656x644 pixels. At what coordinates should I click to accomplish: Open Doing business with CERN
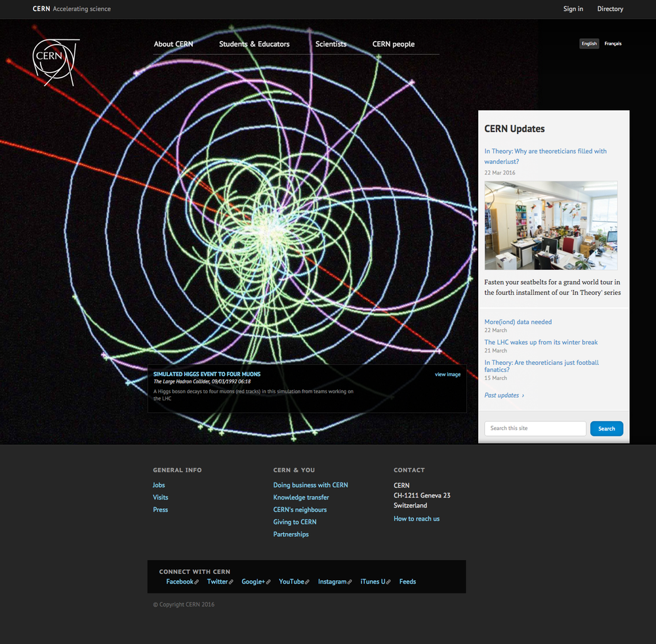(x=310, y=485)
